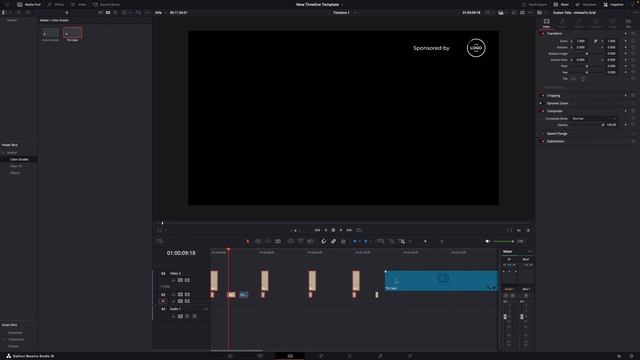Select the large blue title clip on V3
The width and height of the screenshot is (640, 360).
click(441, 280)
